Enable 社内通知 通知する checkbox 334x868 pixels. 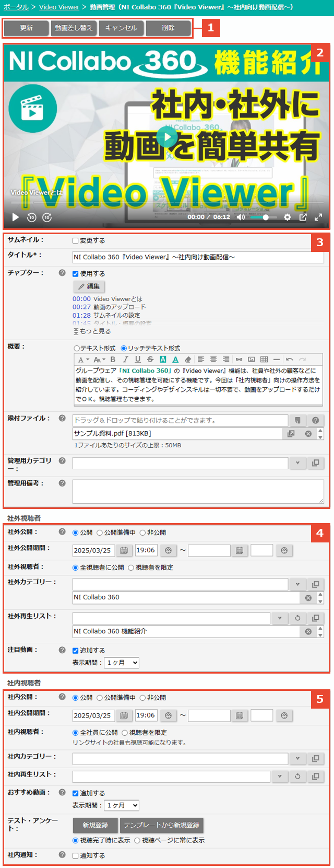pyautogui.click(x=76, y=855)
